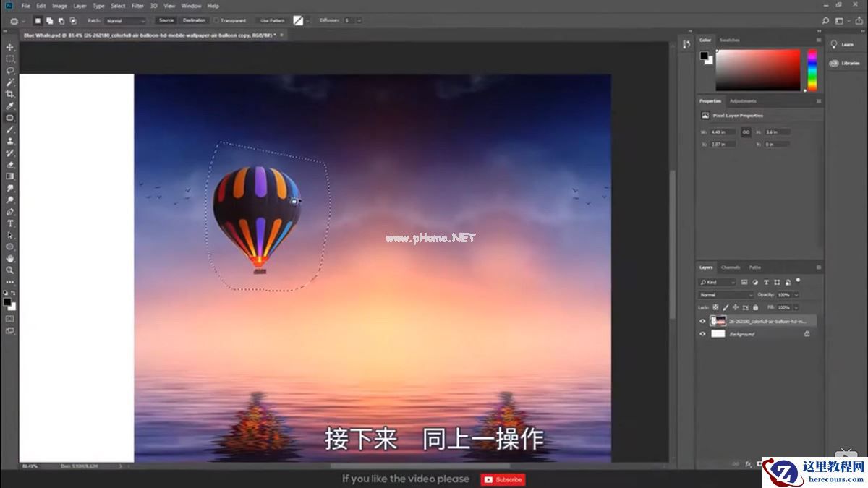868x488 pixels.
Task: Enable the Transparent option in the options bar
Action: 217,20
